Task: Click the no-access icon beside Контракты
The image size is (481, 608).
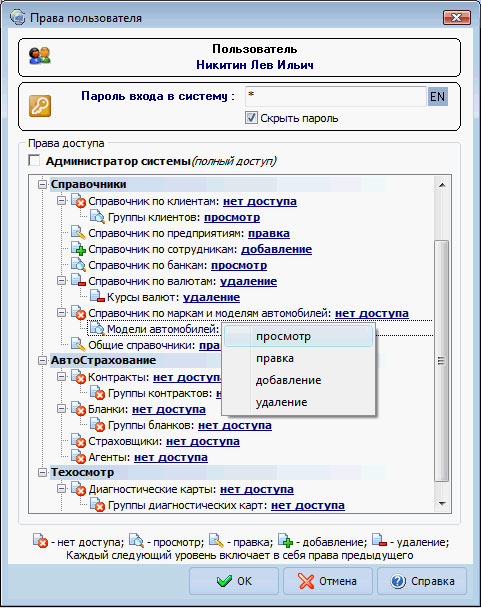Action: coord(78,377)
